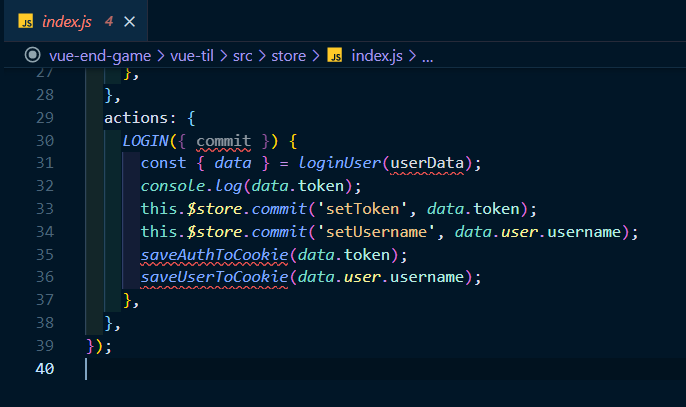Place cursor on empty line 40

(385, 368)
